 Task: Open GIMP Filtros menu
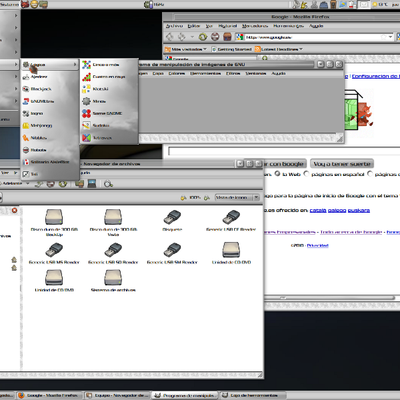(233, 73)
